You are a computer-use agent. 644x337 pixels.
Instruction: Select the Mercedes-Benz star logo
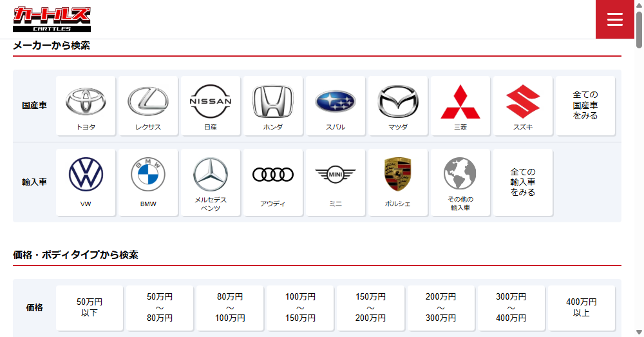pos(211,174)
